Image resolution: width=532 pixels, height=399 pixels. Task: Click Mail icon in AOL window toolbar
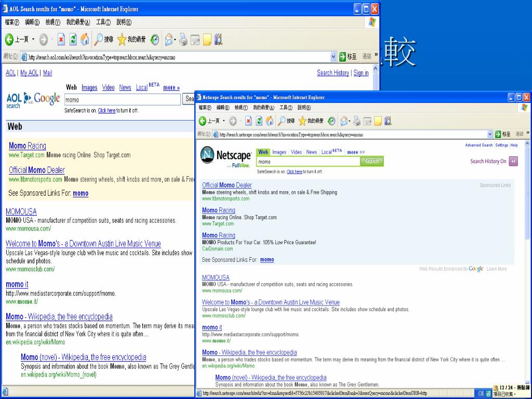pos(169,39)
